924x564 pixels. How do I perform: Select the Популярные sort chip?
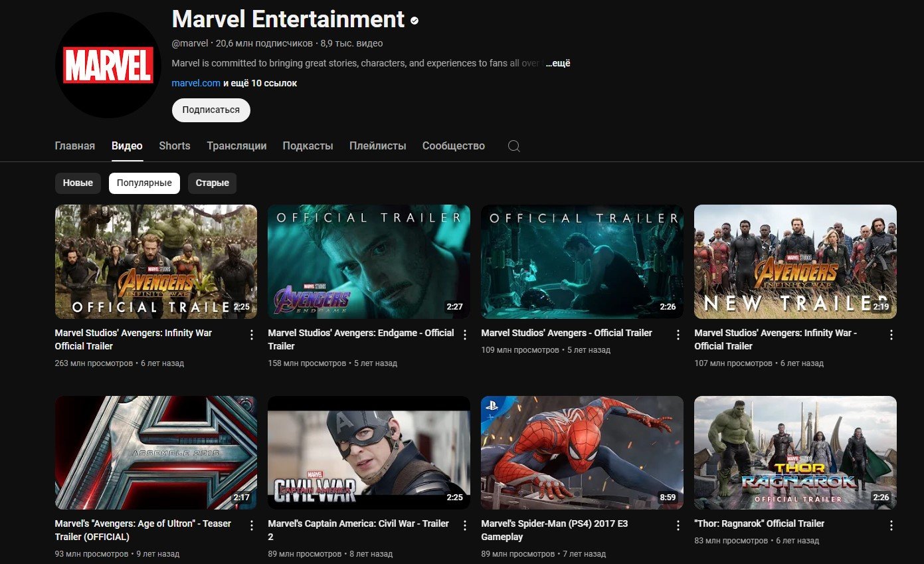144,183
